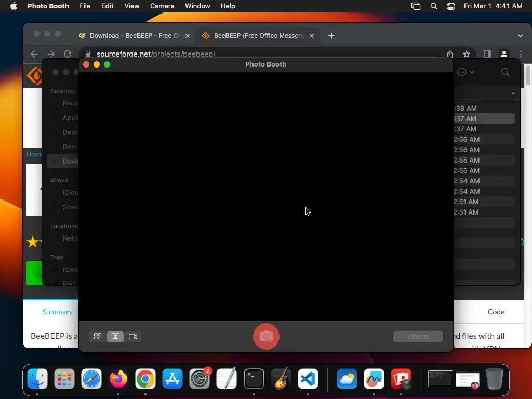Bookmark this page with the star icon
Viewport: 532px width, 399px height.
467,54
